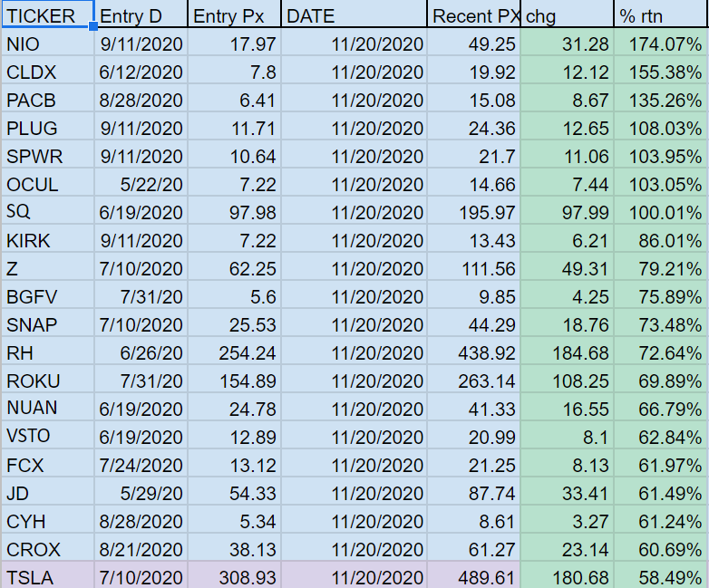The image size is (709, 588).
Task: Click the TSLA ticker cell
Action: pos(47,575)
